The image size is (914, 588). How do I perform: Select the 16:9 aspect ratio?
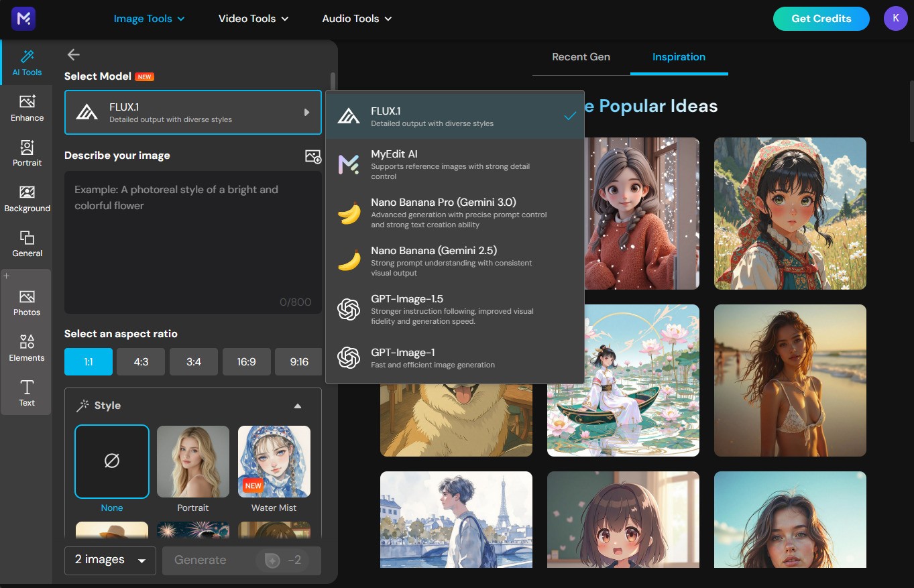pos(246,361)
